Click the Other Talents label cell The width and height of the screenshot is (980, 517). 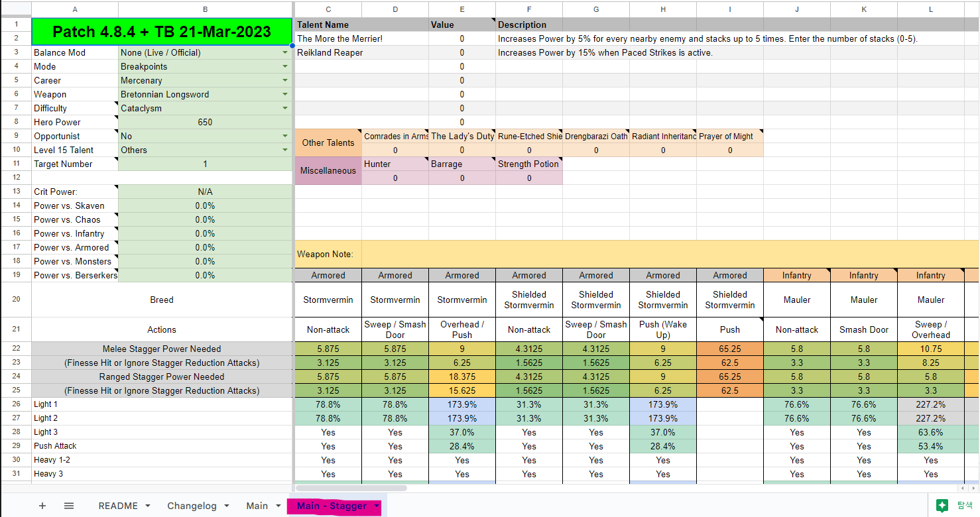(328, 143)
